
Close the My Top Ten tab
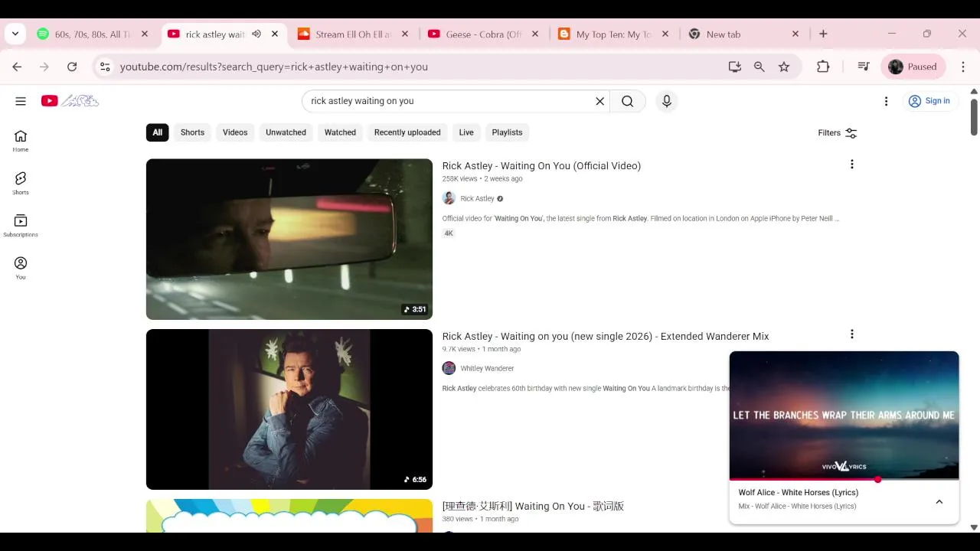click(x=665, y=34)
